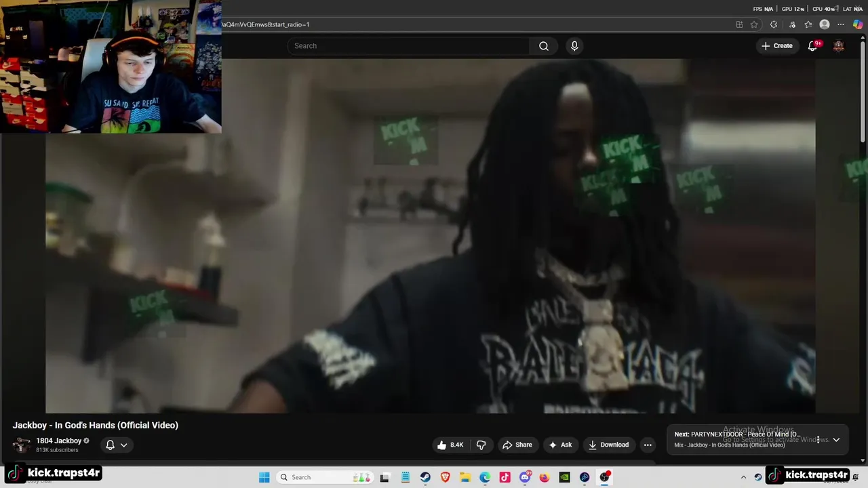Show hidden system tray icons chevron
Viewport: 868px width, 488px height.
(x=743, y=477)
